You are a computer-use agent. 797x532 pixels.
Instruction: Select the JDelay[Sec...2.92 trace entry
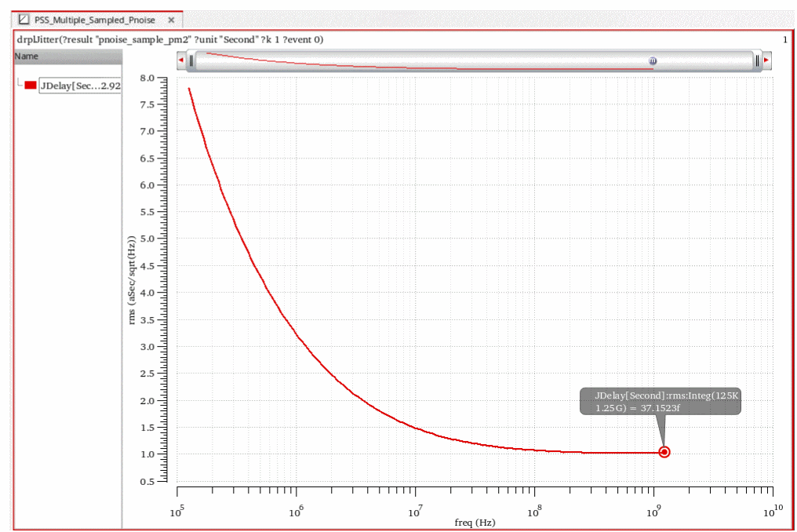[x=80, y=86]
